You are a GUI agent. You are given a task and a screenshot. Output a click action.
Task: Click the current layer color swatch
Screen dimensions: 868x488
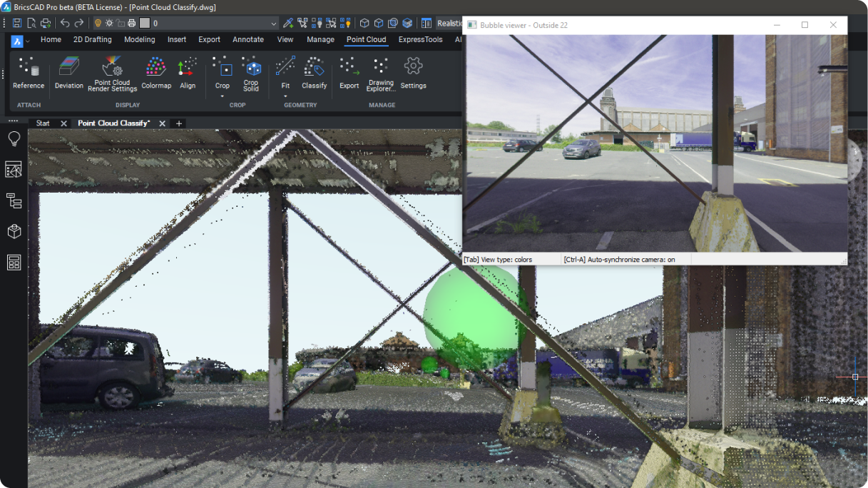(x=144, y=24)
